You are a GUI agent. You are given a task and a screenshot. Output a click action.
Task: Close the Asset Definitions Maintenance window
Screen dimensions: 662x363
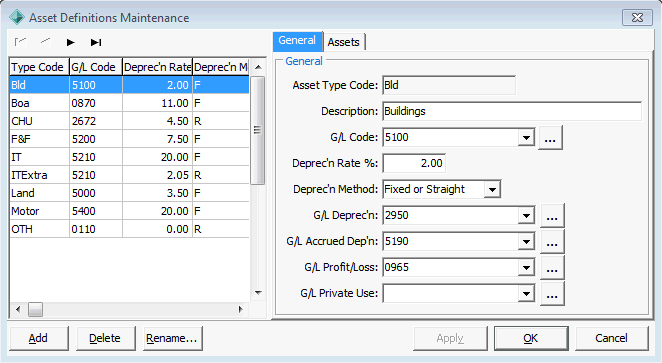[637, 18]
